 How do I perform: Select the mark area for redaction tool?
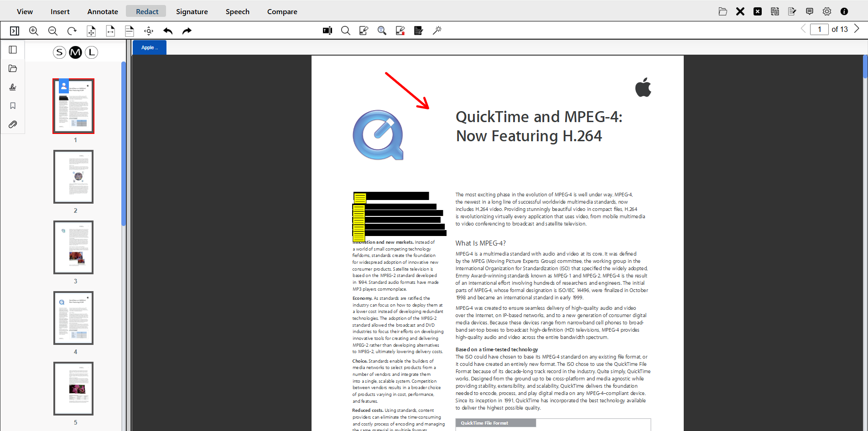pos(364,31)
